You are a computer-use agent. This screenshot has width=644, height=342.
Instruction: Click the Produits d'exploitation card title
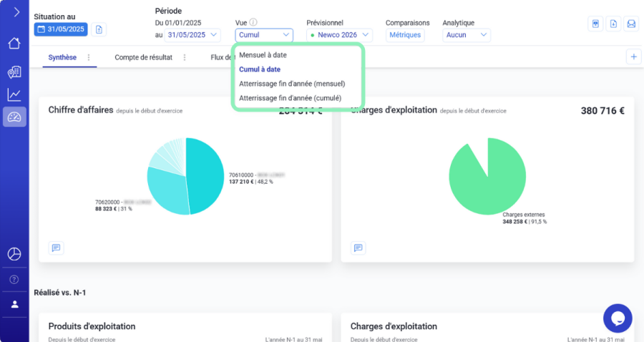tap(92, 326)
